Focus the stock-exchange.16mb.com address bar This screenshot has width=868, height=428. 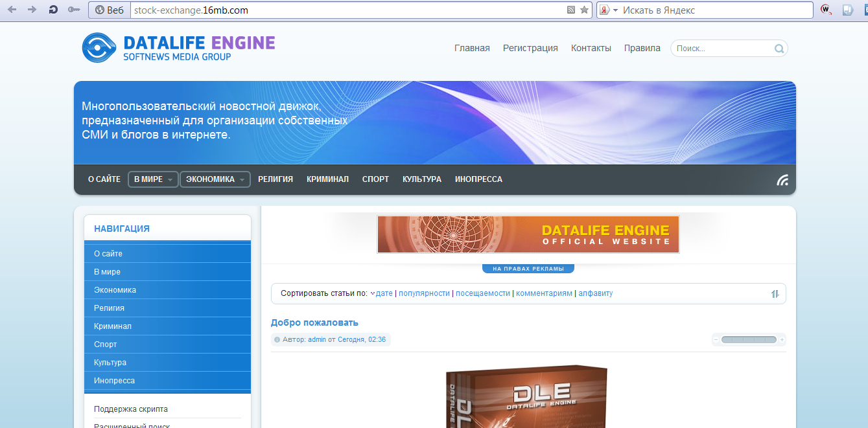tap(348, 10)
